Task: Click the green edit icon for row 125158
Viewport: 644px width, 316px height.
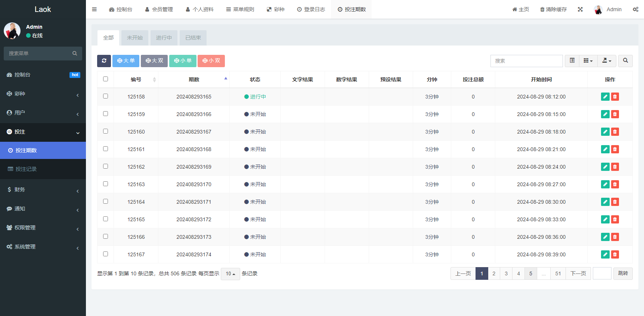Action: (605, 97)
